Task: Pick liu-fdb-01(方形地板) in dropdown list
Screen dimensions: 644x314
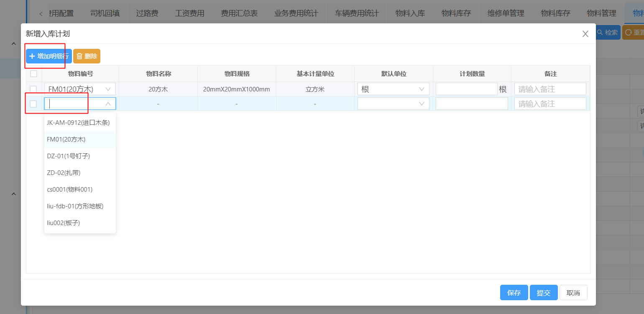Action: [75, 206]
